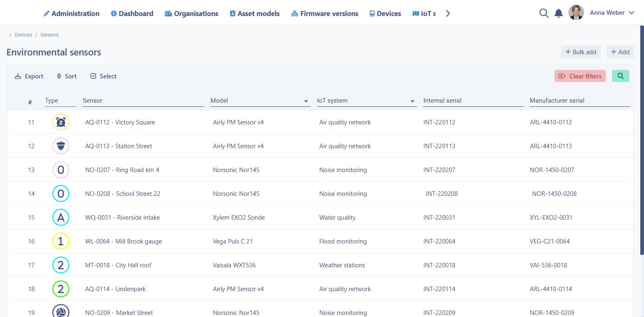
Task: Open the Devices menu
Action: coord(385,14)
